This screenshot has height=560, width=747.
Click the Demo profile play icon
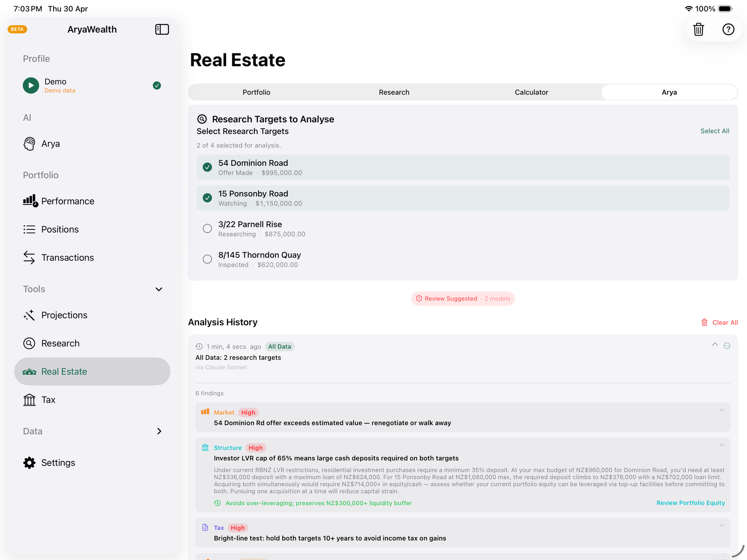click(31, 85)
